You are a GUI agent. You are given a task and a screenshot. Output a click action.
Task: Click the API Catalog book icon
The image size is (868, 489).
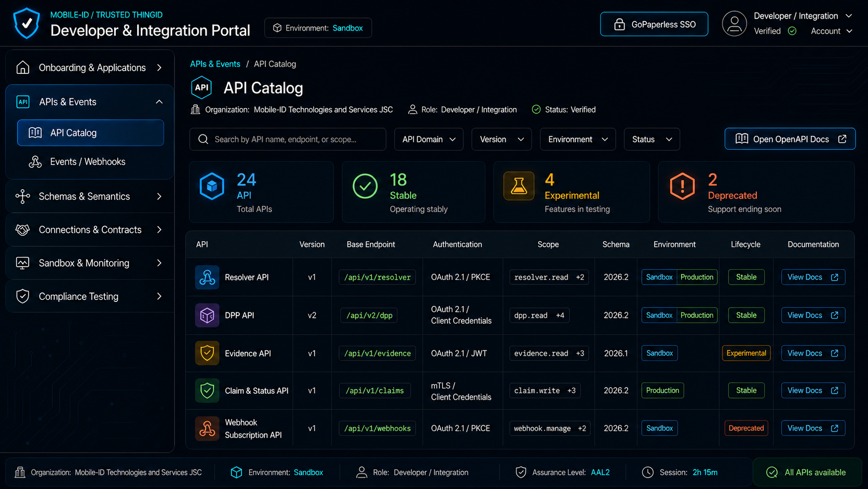(35, 133)
